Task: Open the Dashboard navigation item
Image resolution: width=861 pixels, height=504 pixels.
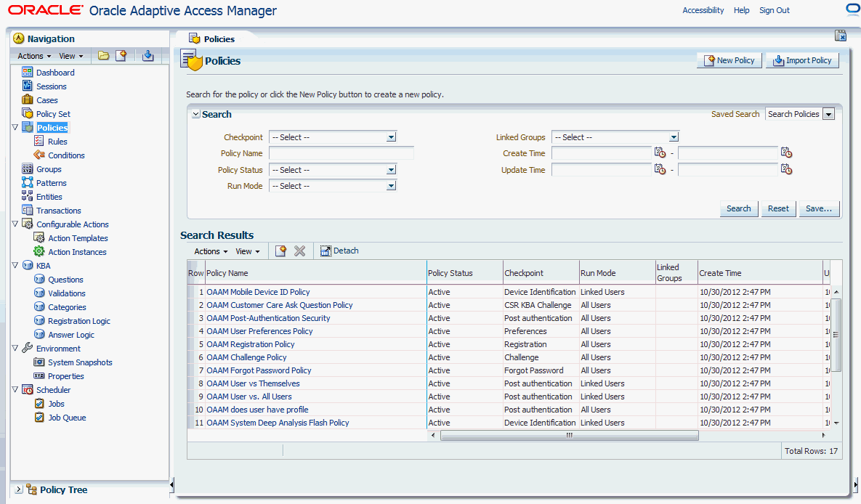Action: point(55,73)
